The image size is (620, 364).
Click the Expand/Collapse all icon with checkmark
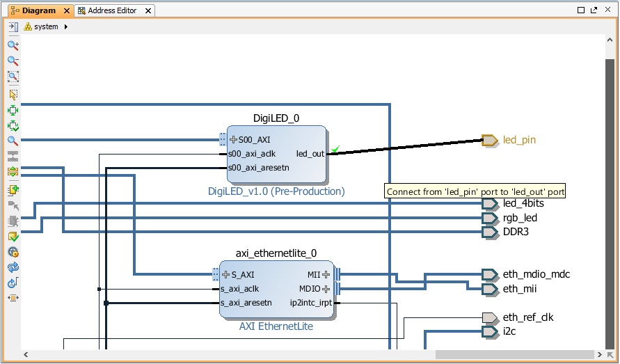pos(13,126)
